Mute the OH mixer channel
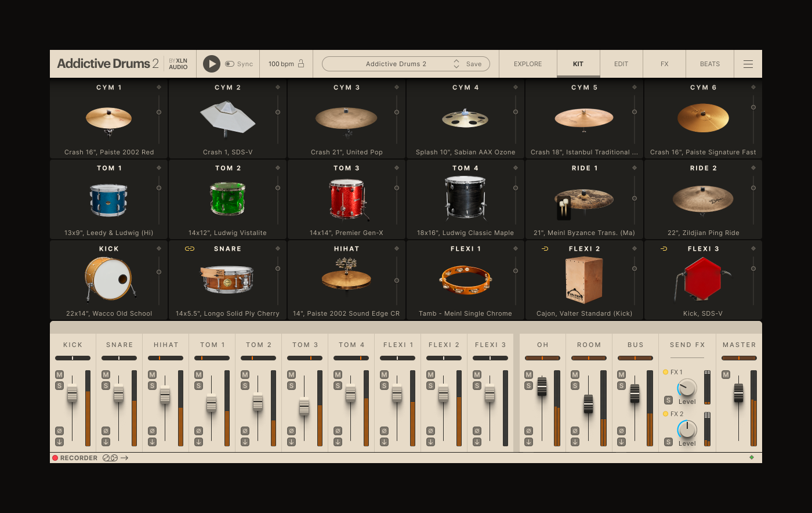812x513 pixels. (528, 374)
